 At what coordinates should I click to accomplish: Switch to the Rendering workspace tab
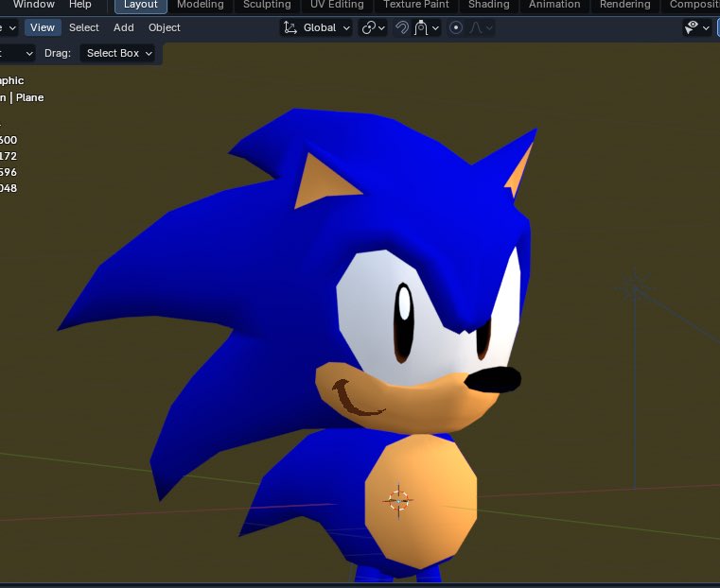pyautogui.click(x=625, y=5)
